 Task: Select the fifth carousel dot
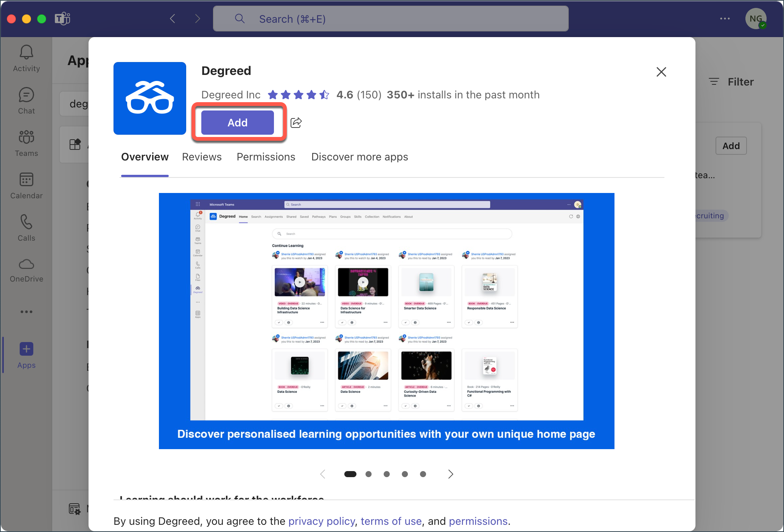[423, 474]
